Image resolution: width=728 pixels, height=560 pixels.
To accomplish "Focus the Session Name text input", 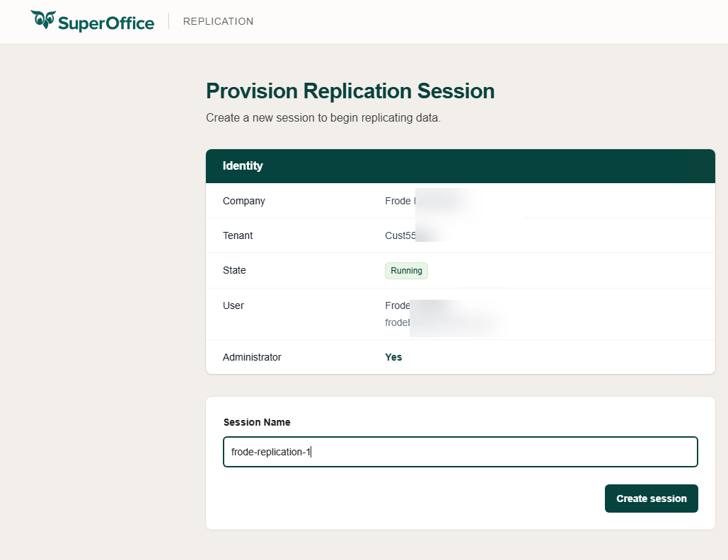I will point(460,452).
